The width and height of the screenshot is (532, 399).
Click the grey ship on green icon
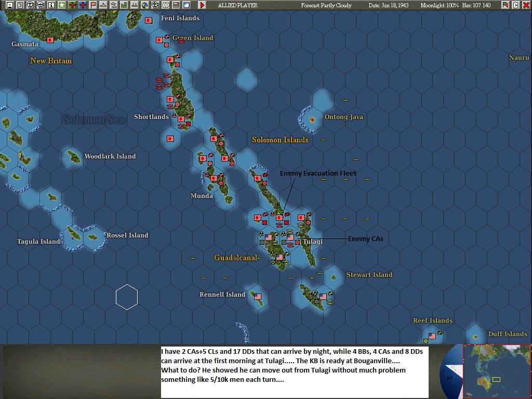[135, 5]
